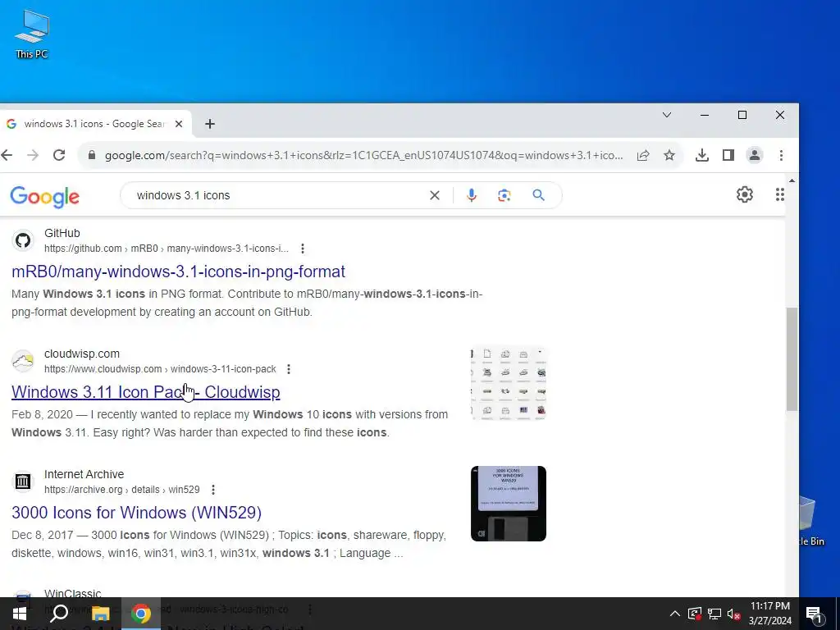Viewport: 840px width, 630px height.
Task: Open the Chrome profile avatar
Action: pos(755,155)
